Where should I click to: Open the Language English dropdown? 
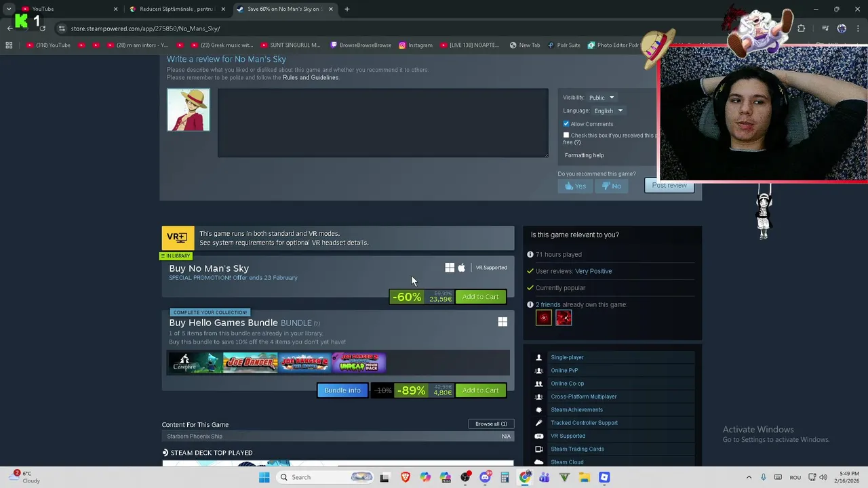(608, 110)
